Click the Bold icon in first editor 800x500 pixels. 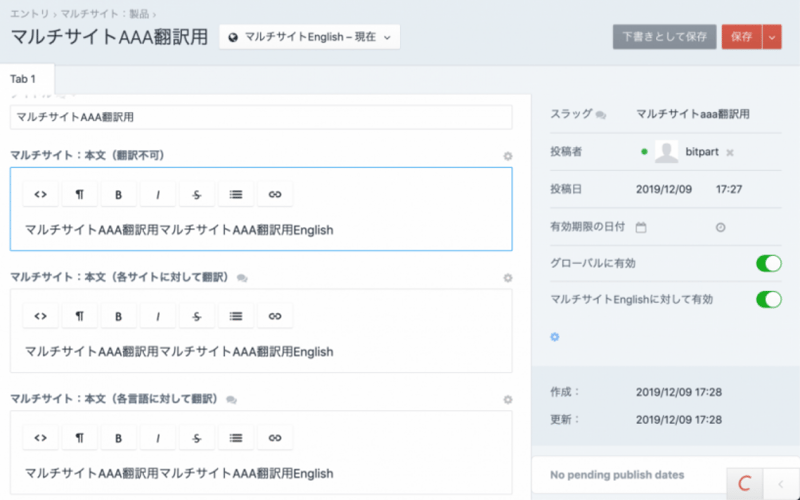point(118,194)
